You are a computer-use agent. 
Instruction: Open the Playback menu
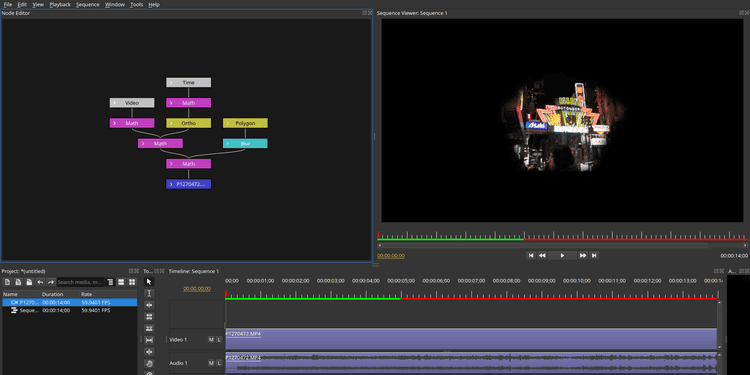[60, 4]
